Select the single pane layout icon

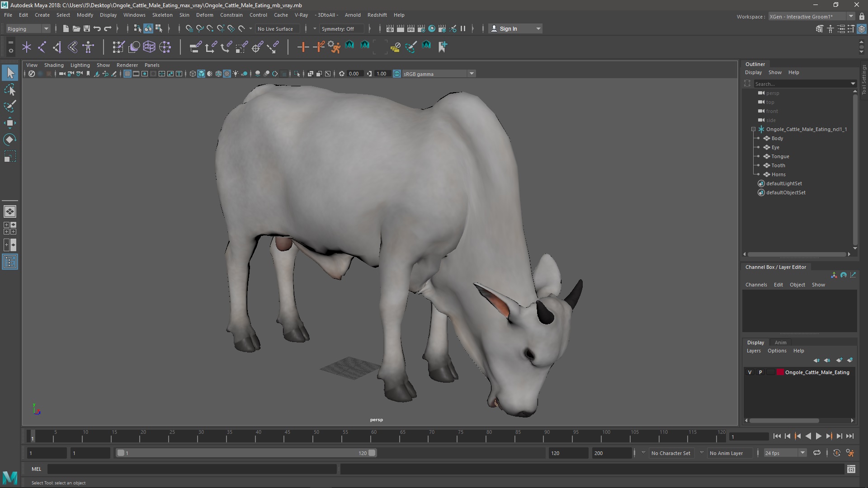tap(10, 211)
